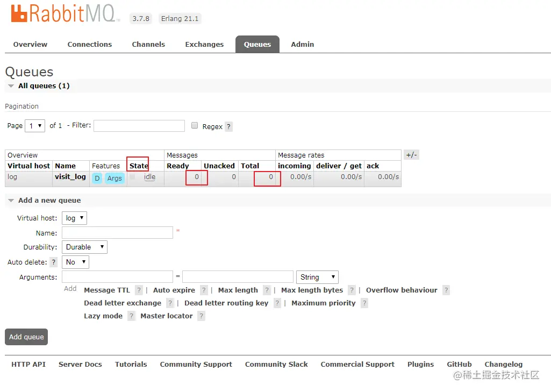Enable the Regex filter checkbox

tap(194, 125)
